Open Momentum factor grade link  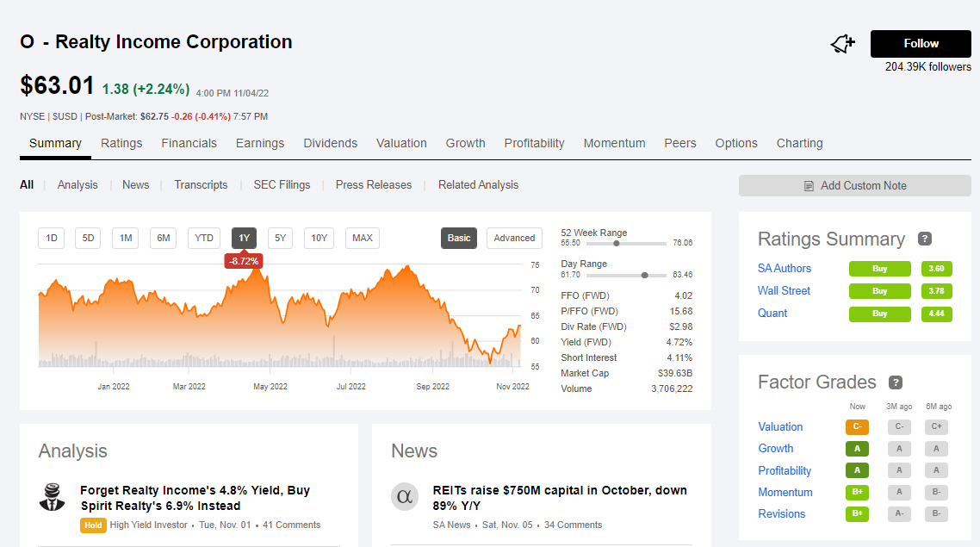(785, 493)
